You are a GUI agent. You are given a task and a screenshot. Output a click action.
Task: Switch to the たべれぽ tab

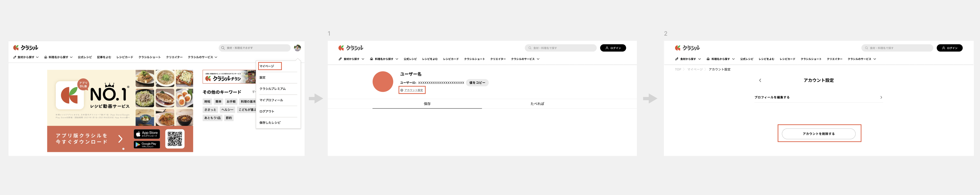click(x=537, y=104)
